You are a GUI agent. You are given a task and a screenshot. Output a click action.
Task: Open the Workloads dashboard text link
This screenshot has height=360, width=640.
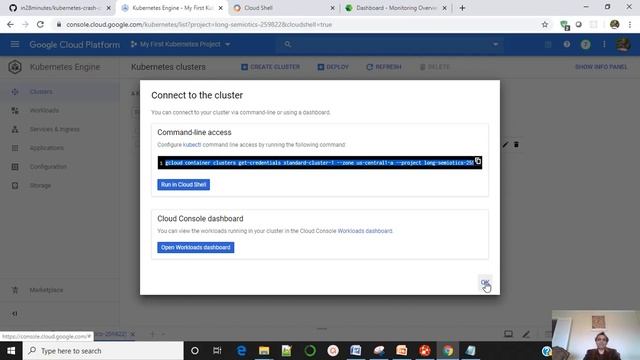coord(365,231)
